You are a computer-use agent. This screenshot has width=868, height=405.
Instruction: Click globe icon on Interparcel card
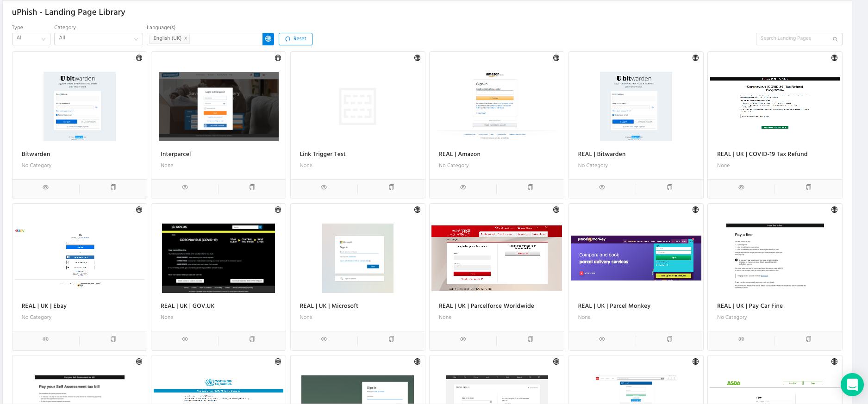pyautogui.click(x=278, y=58)
